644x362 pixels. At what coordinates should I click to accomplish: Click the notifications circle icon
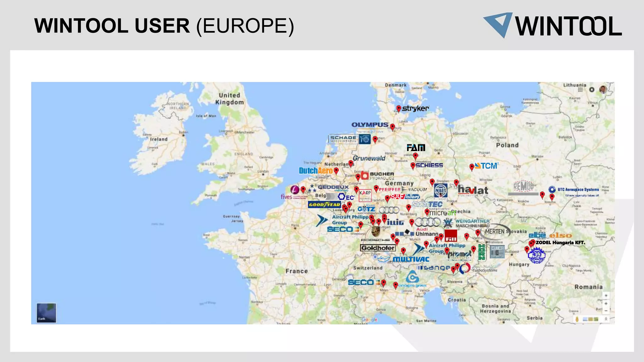click(591, 90)
